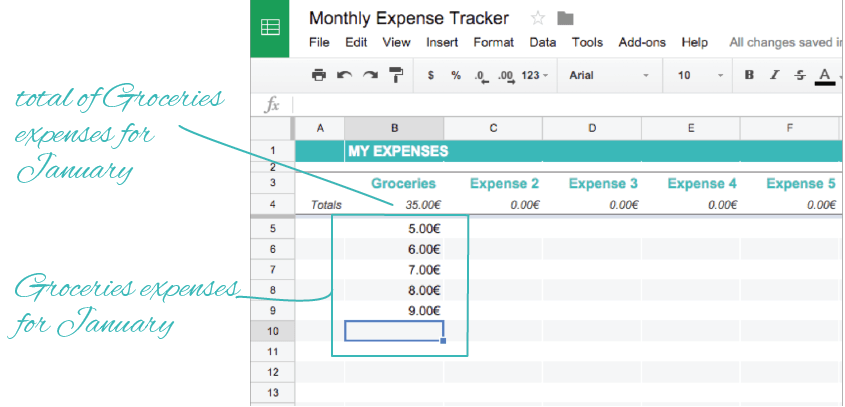Click the select-all corner box
Viewport: 845px width, 407px height.
coord(273,128)
